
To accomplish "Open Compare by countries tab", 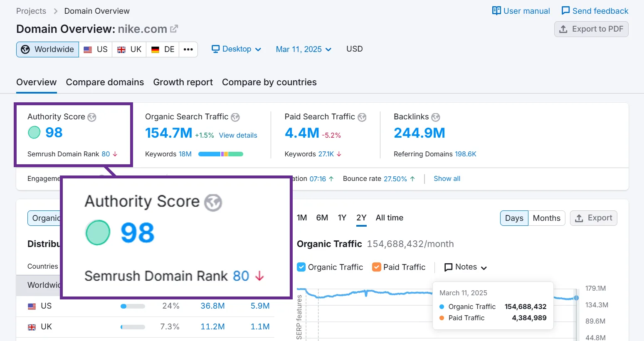I will pos(269,82).
